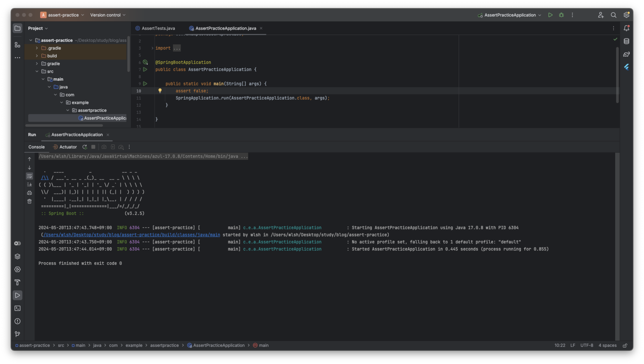Click the Stop process square icon
This screenshot has height=364, width=644.
93,147
